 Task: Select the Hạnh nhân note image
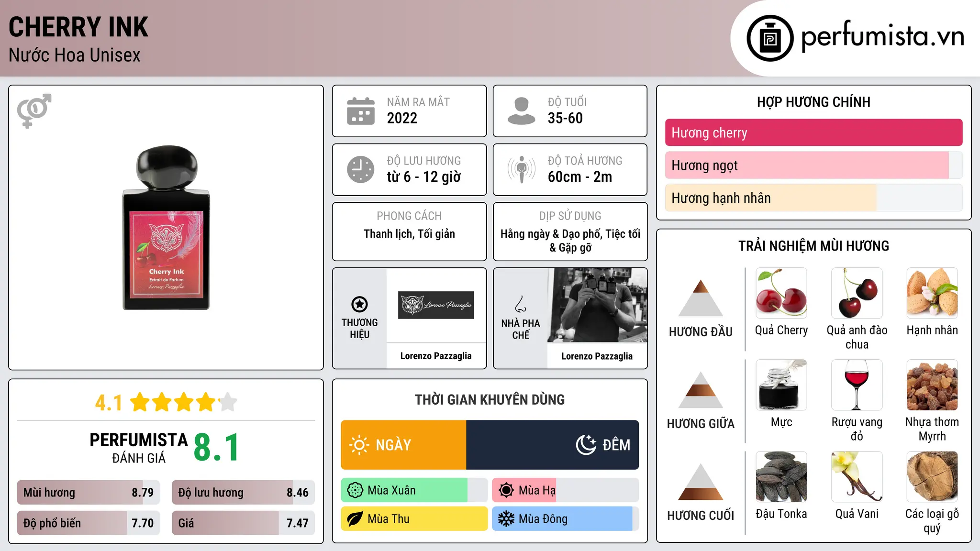pos(932,293)
